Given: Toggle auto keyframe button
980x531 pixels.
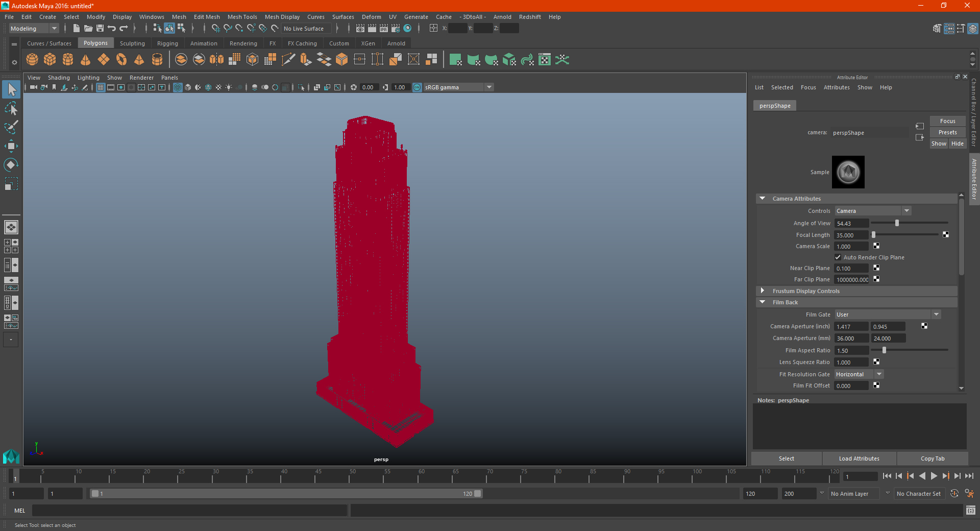Looking at the screenshot, I should pos(954,493).
